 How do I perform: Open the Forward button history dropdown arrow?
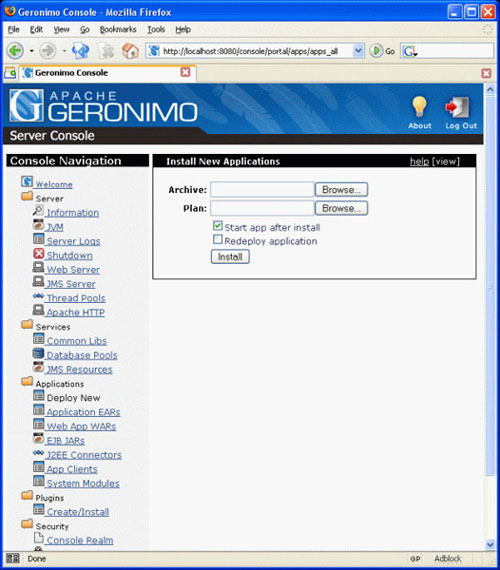tap(64, 51)
